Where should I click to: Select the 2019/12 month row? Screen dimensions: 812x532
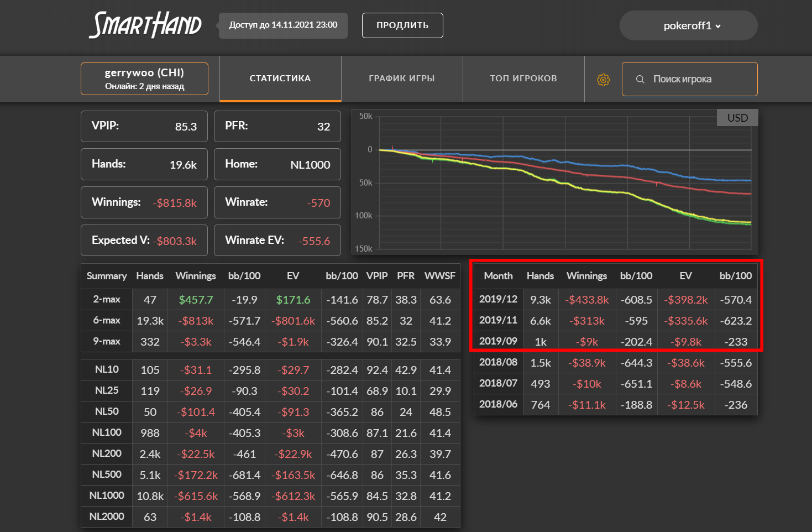pos(498,299)
